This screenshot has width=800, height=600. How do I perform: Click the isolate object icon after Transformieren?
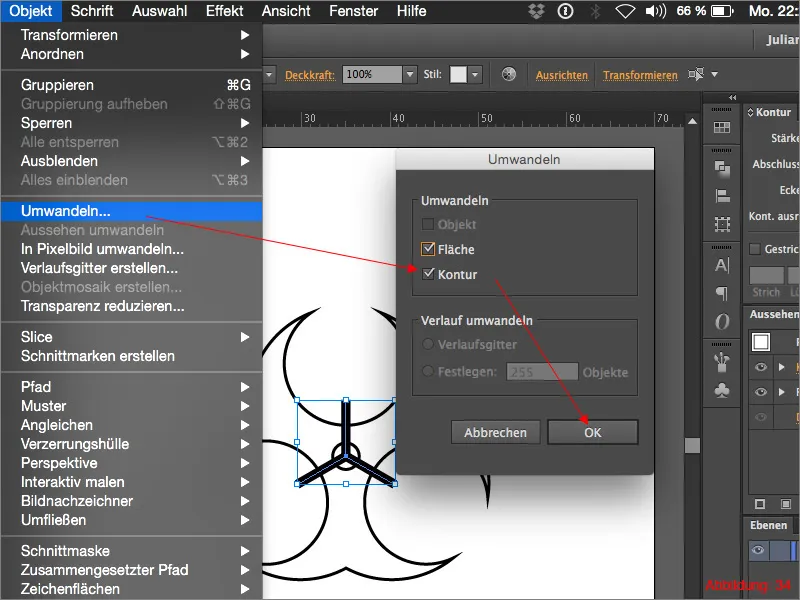pos(696,74)
